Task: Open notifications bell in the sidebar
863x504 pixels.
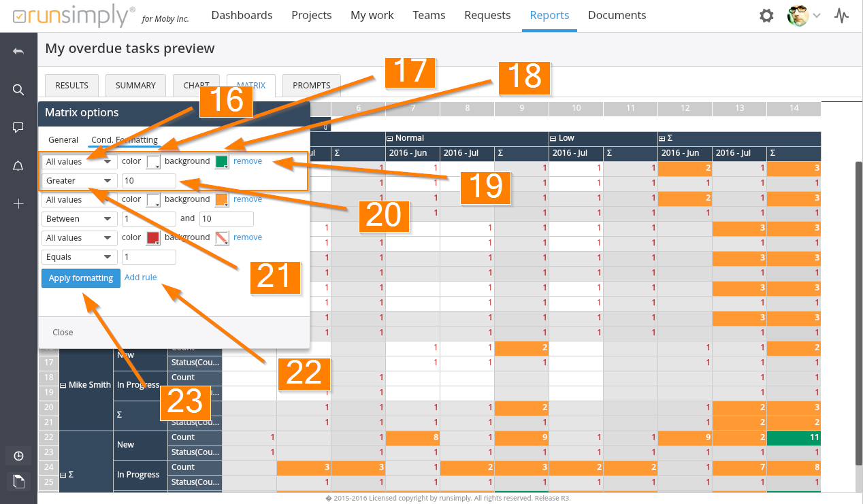Action: coord(18,166)
